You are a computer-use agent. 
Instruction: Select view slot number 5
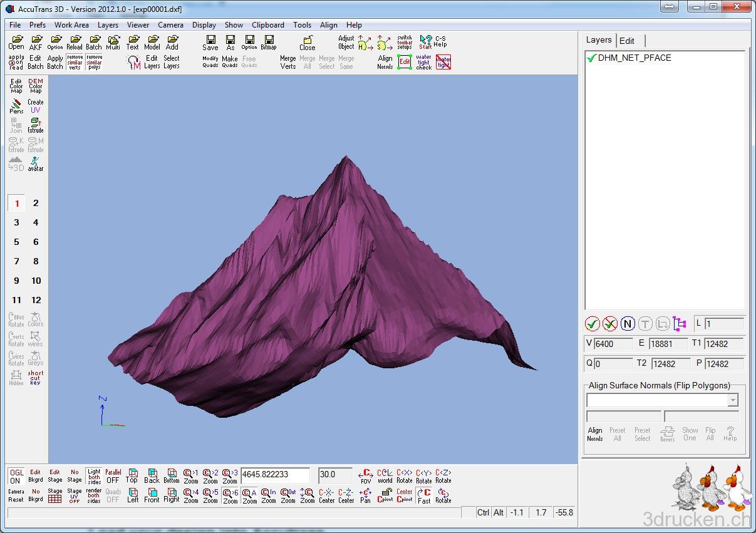click(x=16, y=242)
